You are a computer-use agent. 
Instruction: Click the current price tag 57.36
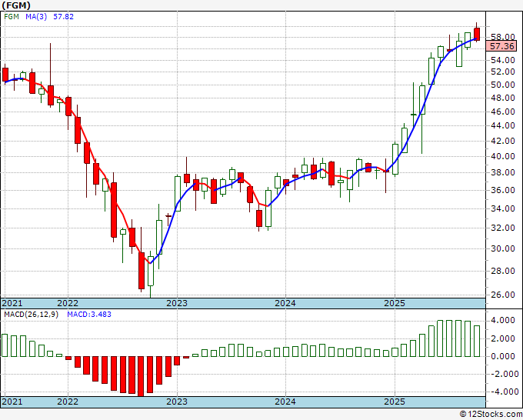click(x=501, y=46)
